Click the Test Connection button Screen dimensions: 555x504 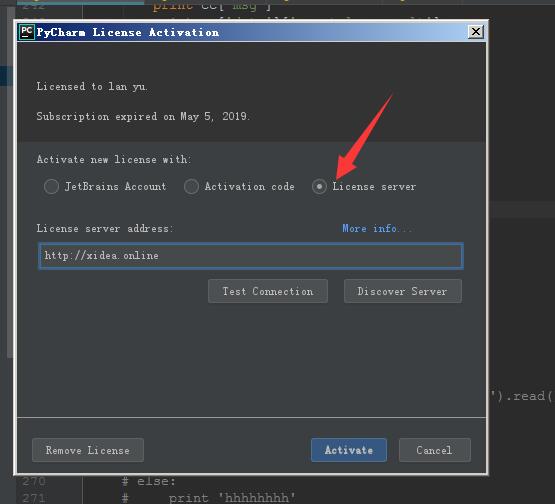click(268, 291)
